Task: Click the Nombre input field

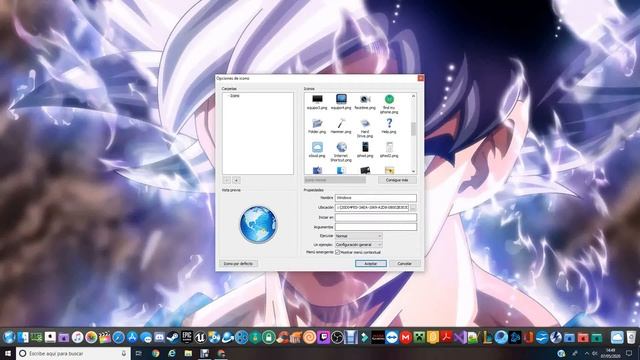Action: [x=376, y=198]
